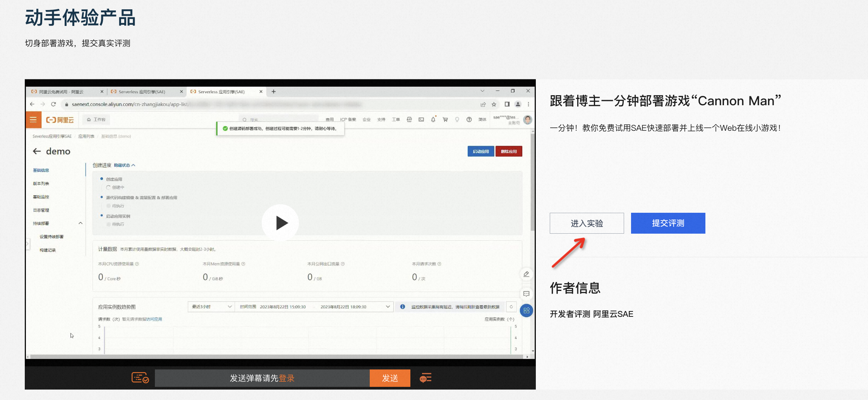Refresh the instance trend chart

(x=511, y=307)
